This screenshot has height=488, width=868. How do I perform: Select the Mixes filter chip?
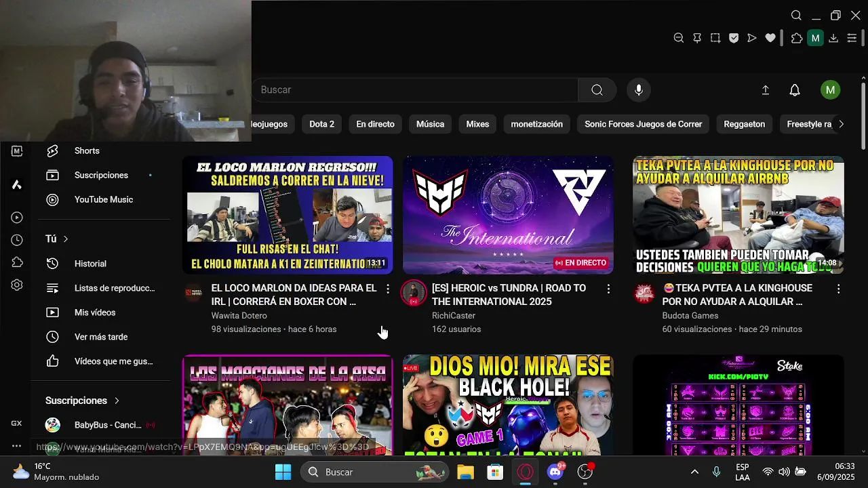(477, 124)
